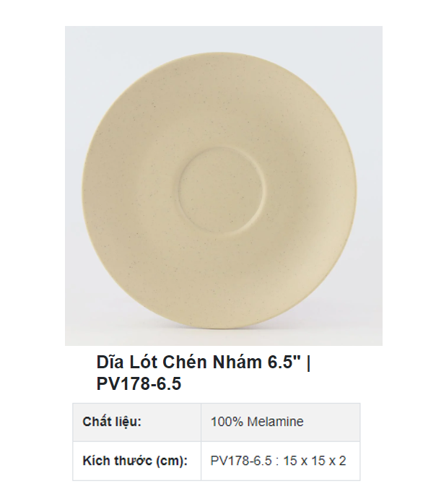
Task: Click the PV178-6.5 : 15 x 15 x 2 value
Action: (x=278, y=461)
